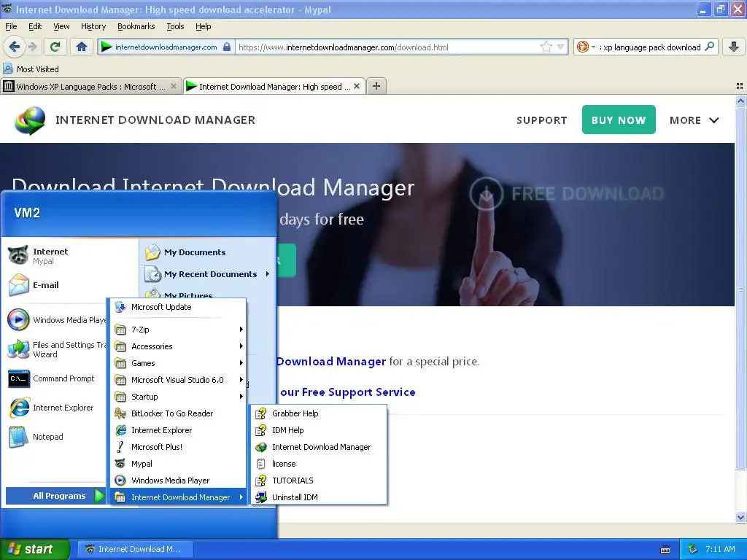Click the search magnifier icon in the search box

(710, 47)
